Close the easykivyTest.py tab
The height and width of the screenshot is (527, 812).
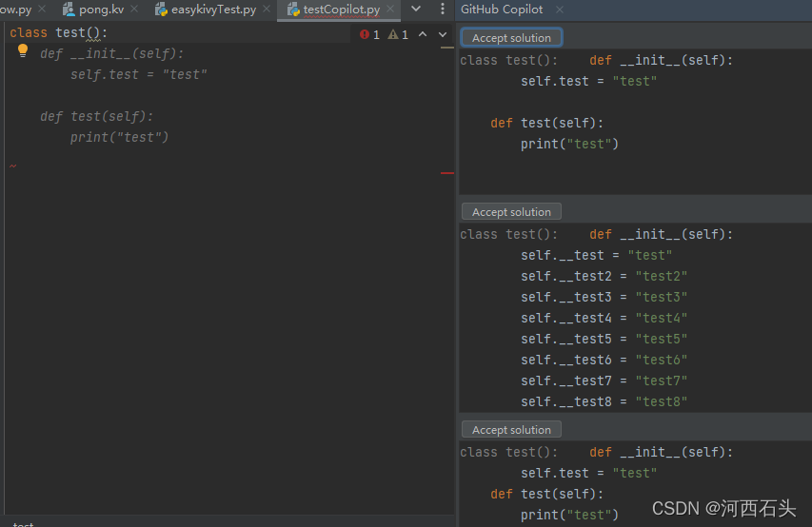(267, 9)
